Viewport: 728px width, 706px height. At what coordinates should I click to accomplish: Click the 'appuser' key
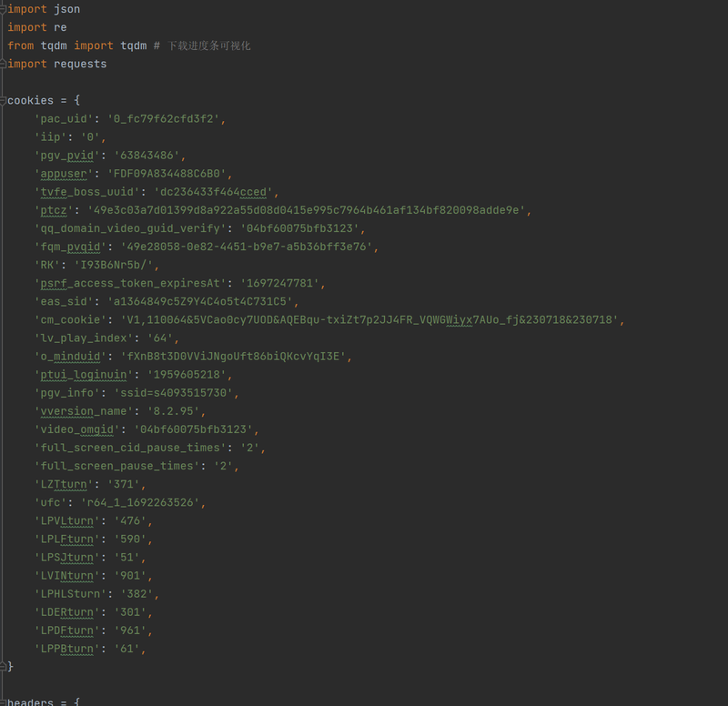tap(64, 174)
